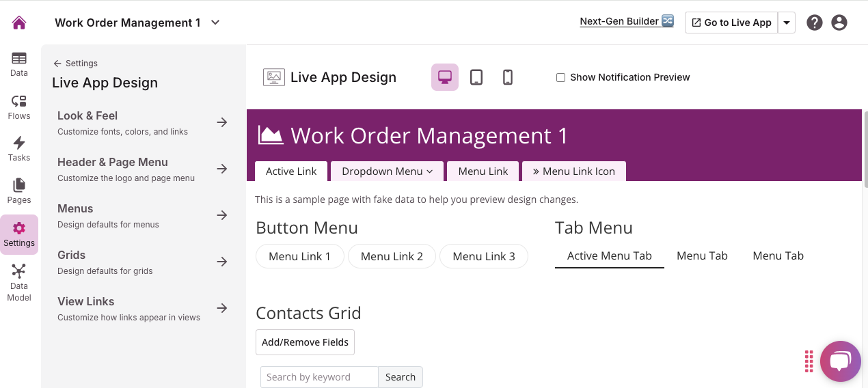Viewport: 868px width, 388px height.
Task: Click the Search by keyword field
Action: [319, 377]
